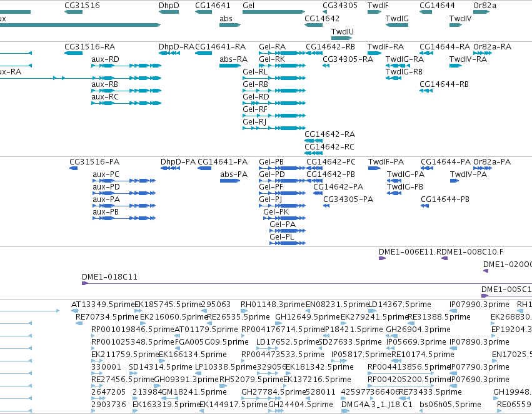Click the TwdlG gene label
Viewport: 532px width, 414px height.
point(397,19)
